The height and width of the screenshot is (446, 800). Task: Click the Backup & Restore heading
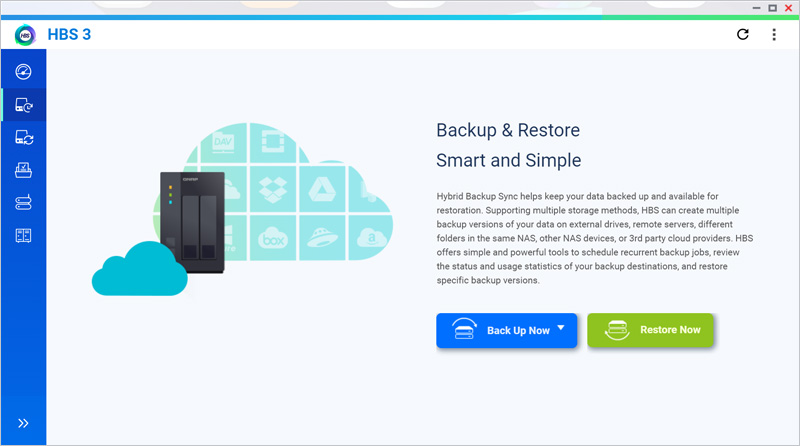508,130
